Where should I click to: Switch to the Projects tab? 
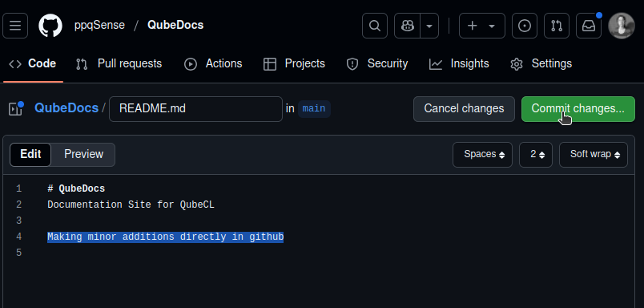tap(294, 63)
